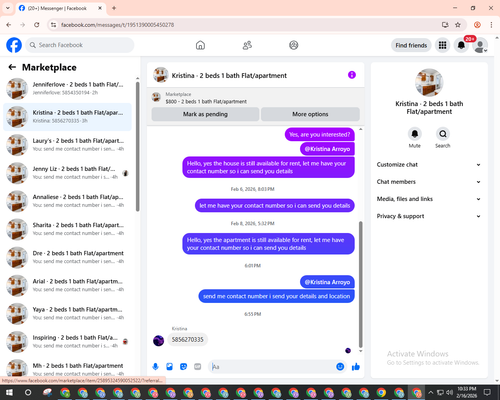Click More options button
This screenshot has height=400, width=500.
310,114
